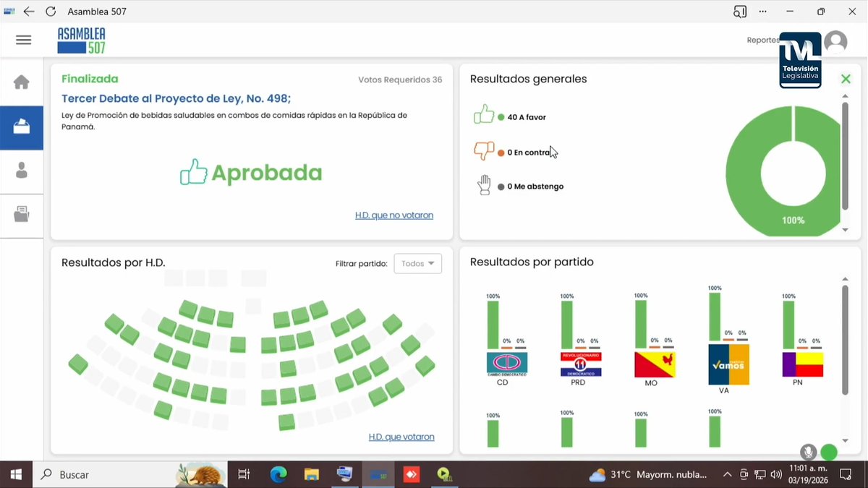
Task: Open the person profile sidebar icon
Action: point(22,170)
